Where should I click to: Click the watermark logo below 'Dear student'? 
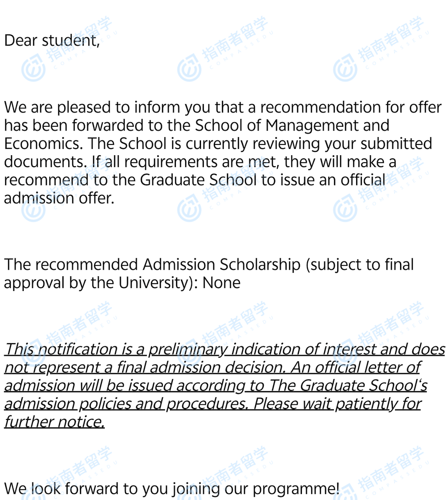[33, 69]
